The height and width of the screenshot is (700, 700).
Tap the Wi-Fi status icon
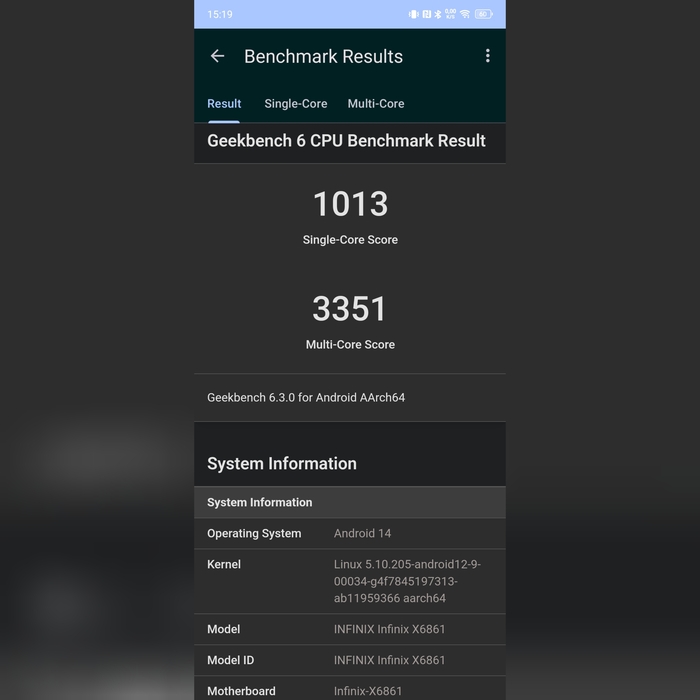click(465, 14)
